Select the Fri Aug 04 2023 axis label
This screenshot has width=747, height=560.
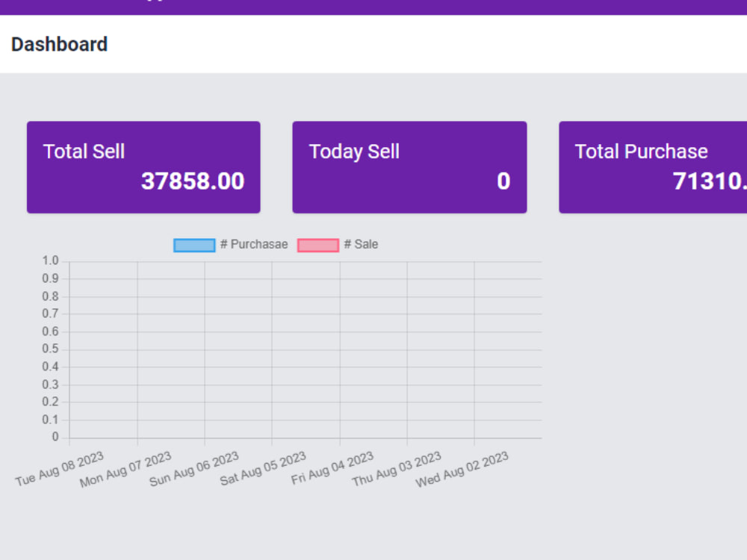coord(332,468)
